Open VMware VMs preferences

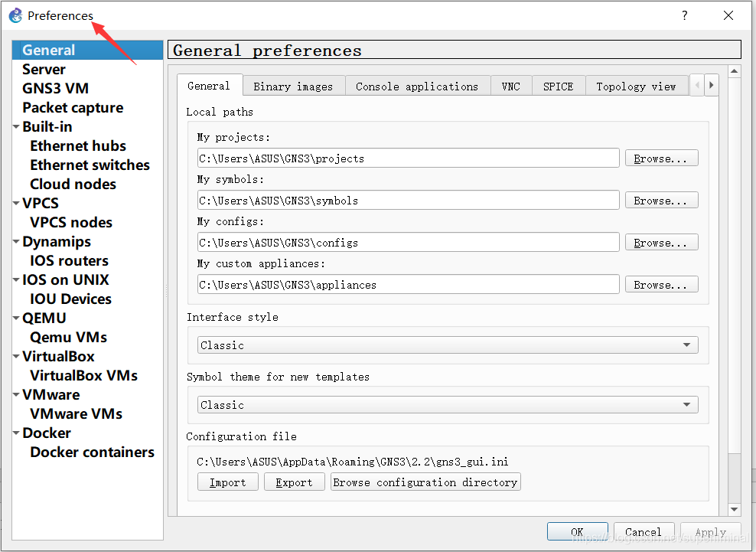[77, 414]
